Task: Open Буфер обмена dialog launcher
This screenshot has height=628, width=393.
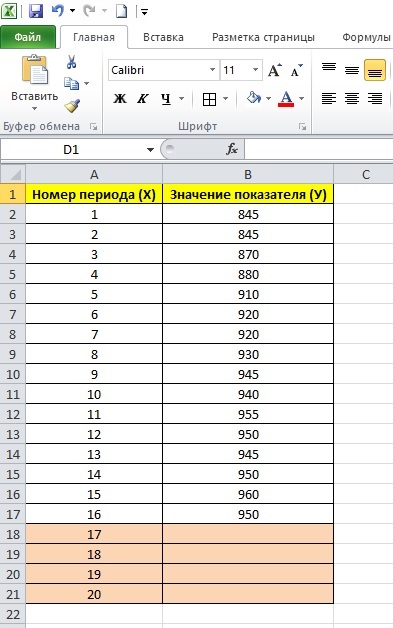Action: point(94,127)
